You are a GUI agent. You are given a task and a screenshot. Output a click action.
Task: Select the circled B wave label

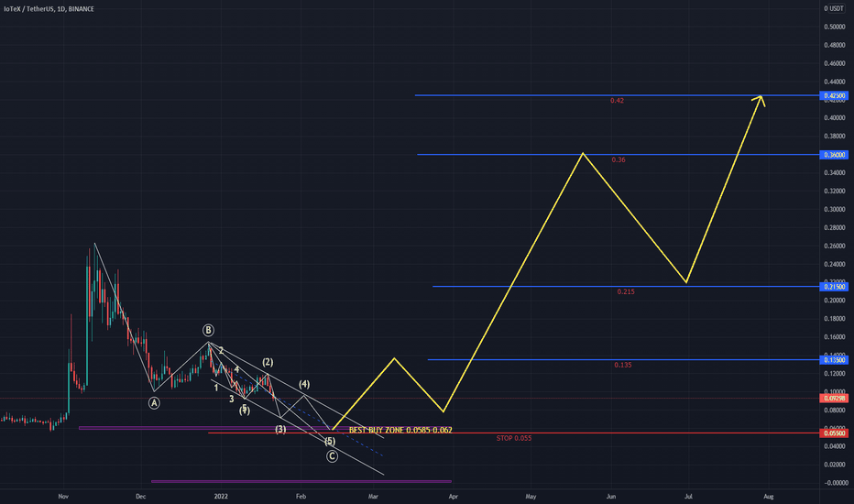click(208, 330)
